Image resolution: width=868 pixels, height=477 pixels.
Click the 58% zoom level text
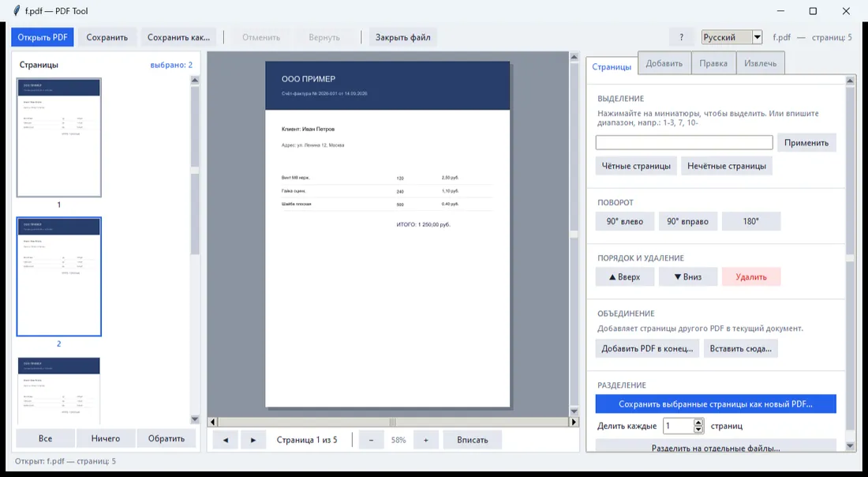click(x=398, y=440)
